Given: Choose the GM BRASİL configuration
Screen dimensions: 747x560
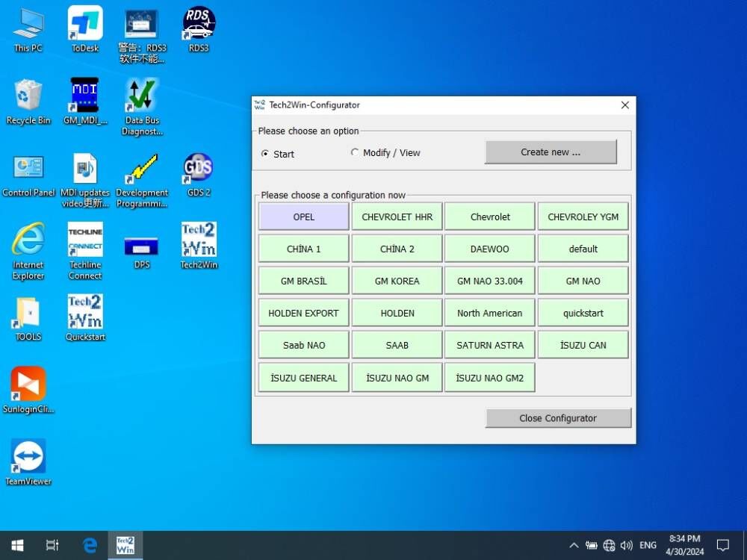Looking at the screenshot, I should (x=304, y=281).
